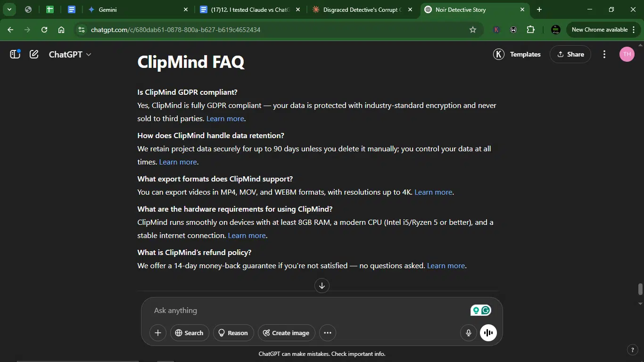Click the circled K Templates icon
Viewport: 644px width, 362px height.
pos(499,54)
